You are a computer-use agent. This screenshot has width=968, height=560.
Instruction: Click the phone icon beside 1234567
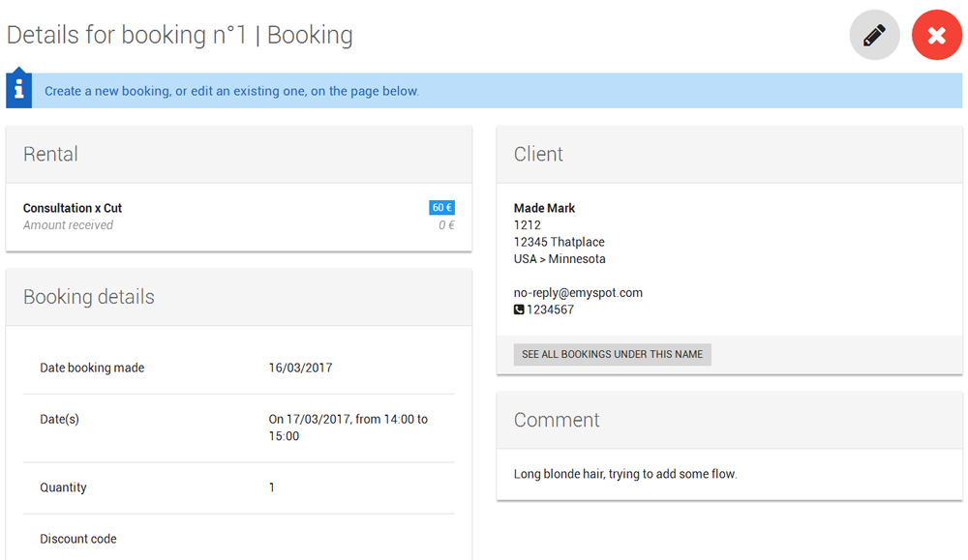[x=519, y=309]
